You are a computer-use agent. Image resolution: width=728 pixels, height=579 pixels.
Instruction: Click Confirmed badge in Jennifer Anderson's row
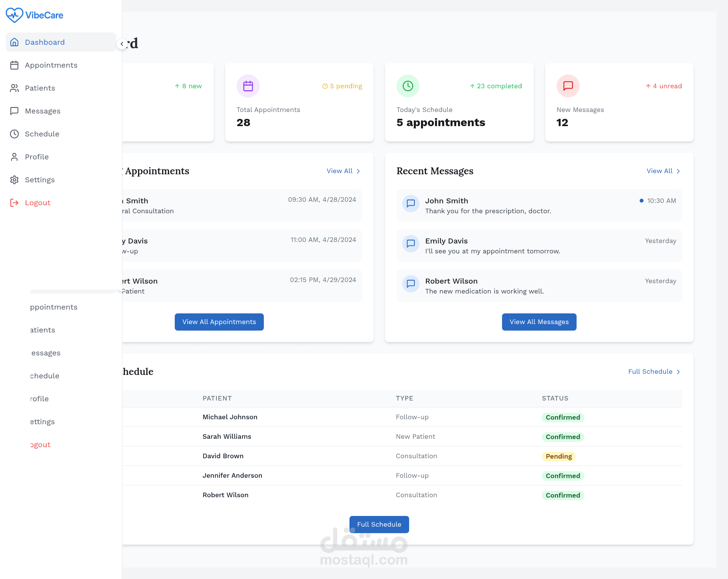click(x=563, y=476)
